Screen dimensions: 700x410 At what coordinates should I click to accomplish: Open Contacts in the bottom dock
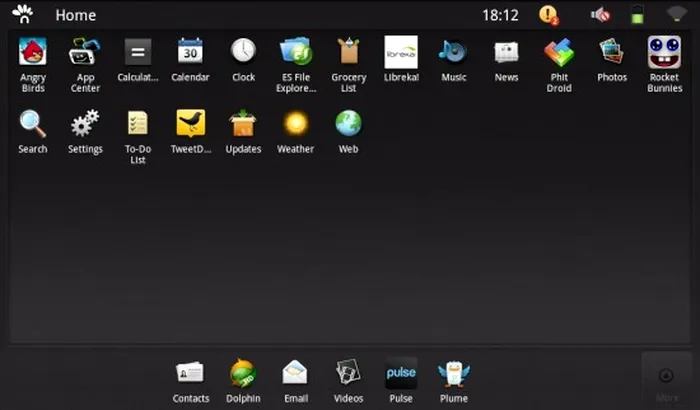[x=190, y=372]
